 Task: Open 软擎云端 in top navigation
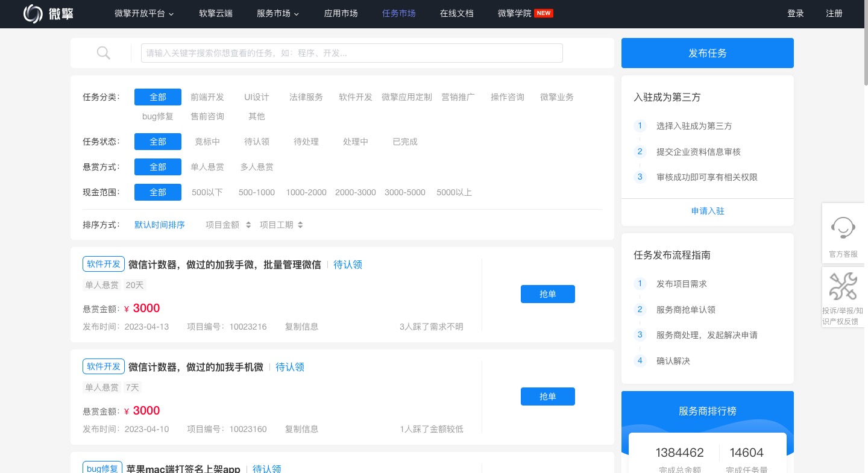[x=216, y=13]
